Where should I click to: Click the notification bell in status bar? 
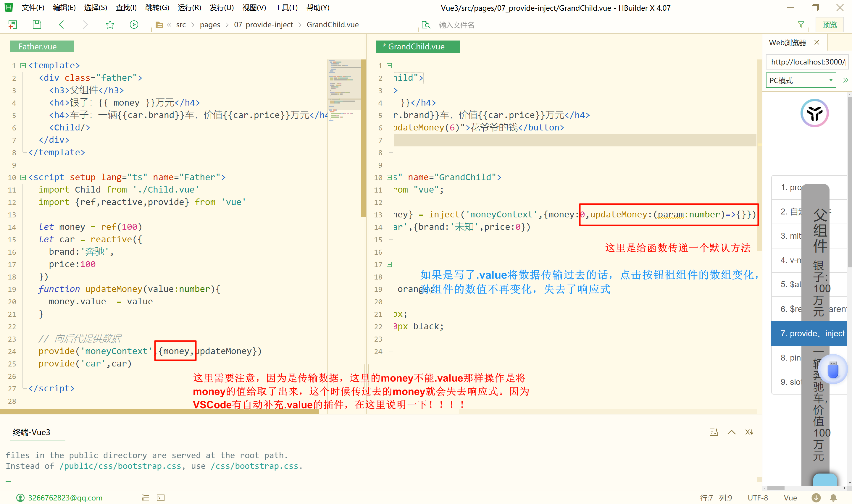click(x=833, y=498)
